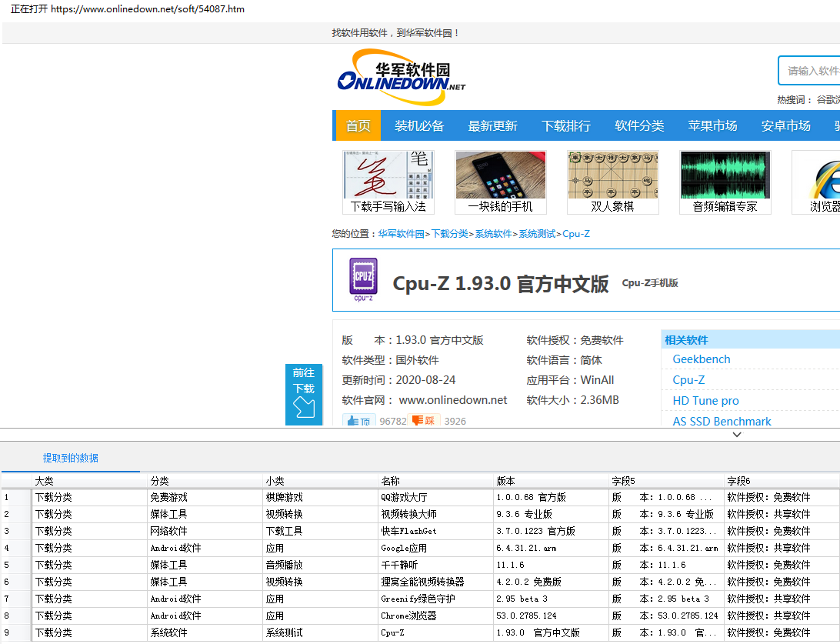The image size is (840, 644).
Task: Click the Cpu-Z手机版 link
Action: 650,283
